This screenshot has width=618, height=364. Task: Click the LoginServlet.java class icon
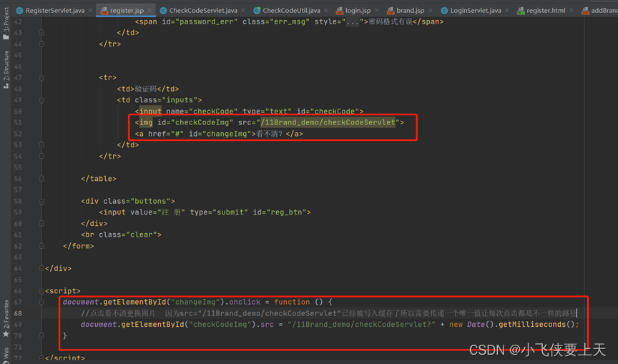tap(444, 11)
